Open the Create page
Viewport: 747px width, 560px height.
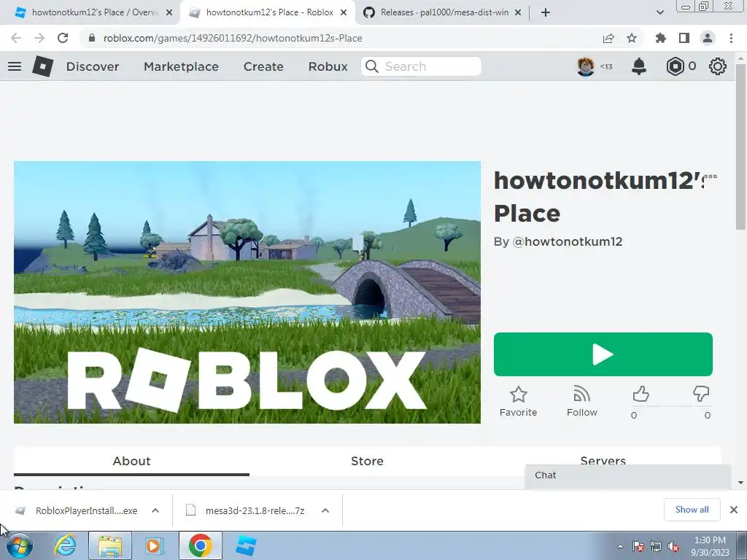[x=263, y=66]
